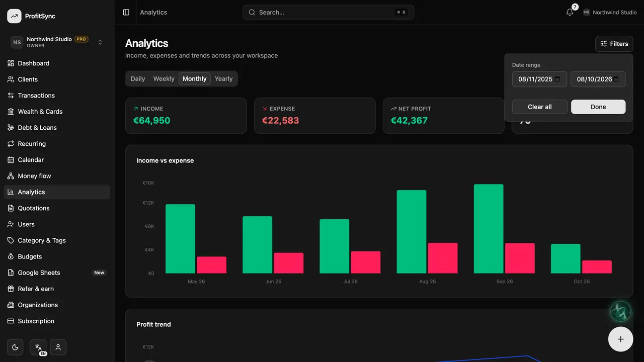Open Refer & earn page
Screen dimensions: 644x362
point(57,289)
